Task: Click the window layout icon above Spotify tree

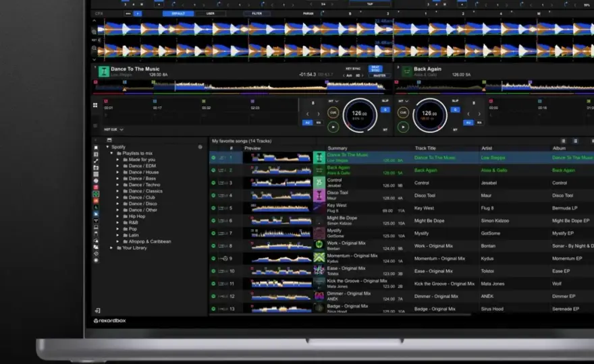Action: (x=109, y=140)
